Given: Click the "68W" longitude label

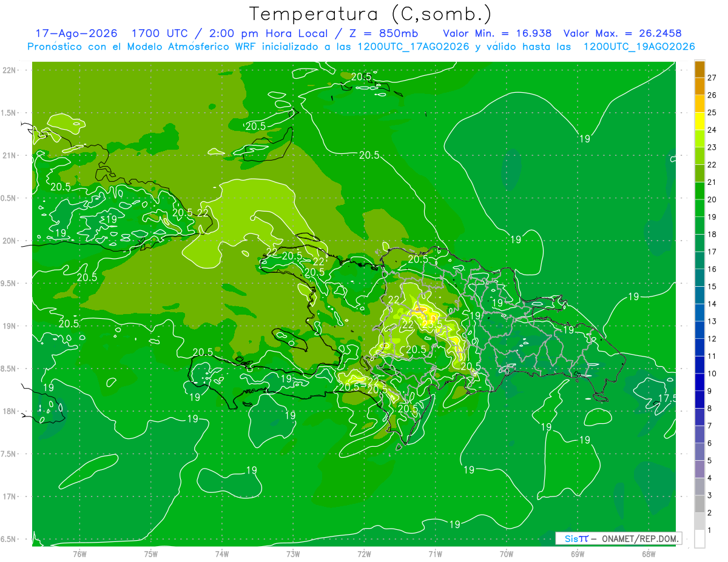Looking at the screenshot, I should coord(649,554).
